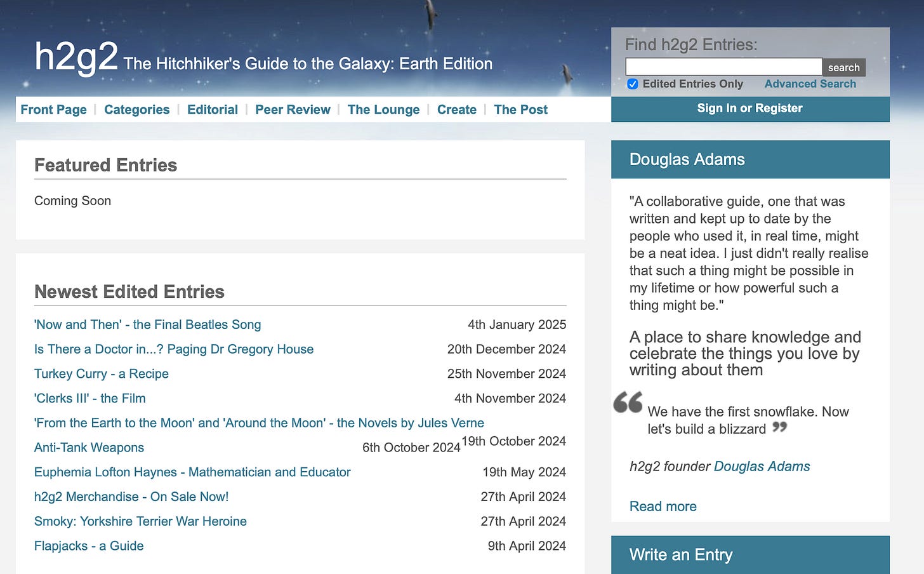Open the Peer Review menu item
Viewport: 924px width, 574px height.
293,109
